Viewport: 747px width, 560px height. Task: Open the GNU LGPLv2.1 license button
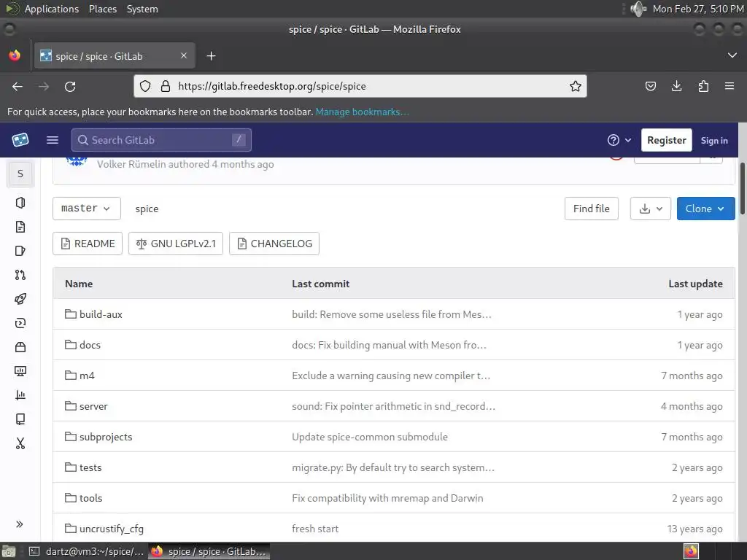pos(176,244)
